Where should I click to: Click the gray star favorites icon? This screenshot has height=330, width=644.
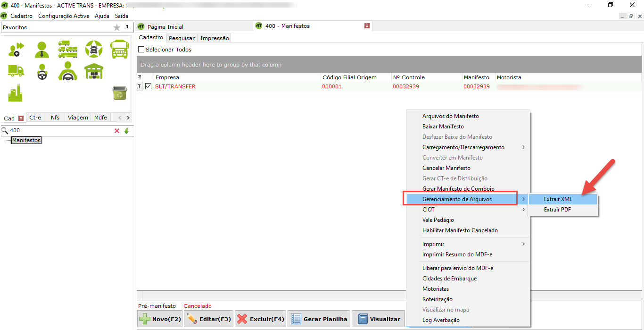point(117,27)
